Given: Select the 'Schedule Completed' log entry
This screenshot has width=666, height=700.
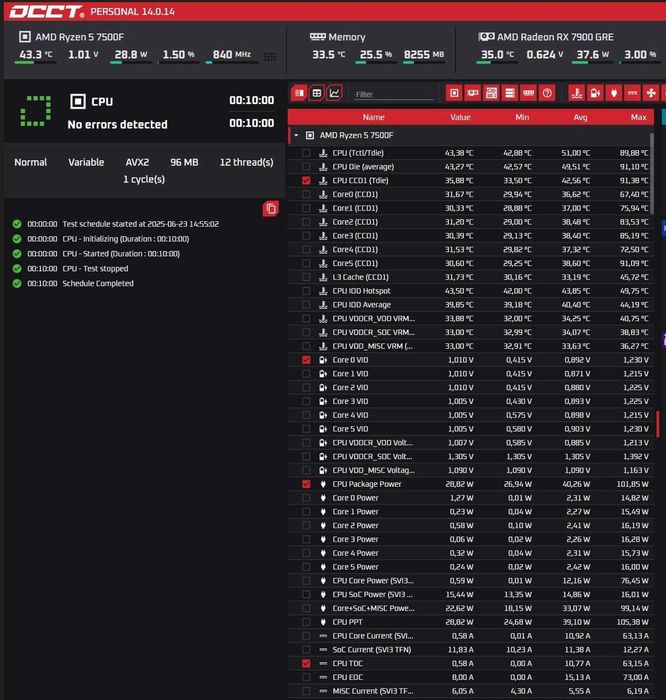Looking at the screenshot, I should click(x=98, y=283).
